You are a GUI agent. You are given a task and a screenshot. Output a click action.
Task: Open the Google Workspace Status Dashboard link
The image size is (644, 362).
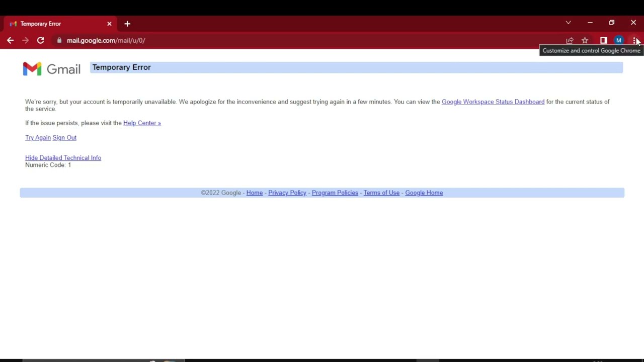(x=493, y=102)
